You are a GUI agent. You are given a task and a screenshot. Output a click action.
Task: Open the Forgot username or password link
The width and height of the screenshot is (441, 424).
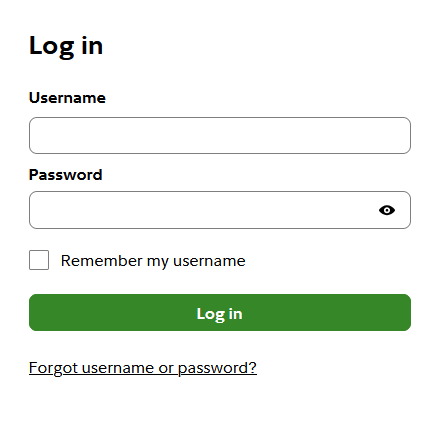(143, 368)
